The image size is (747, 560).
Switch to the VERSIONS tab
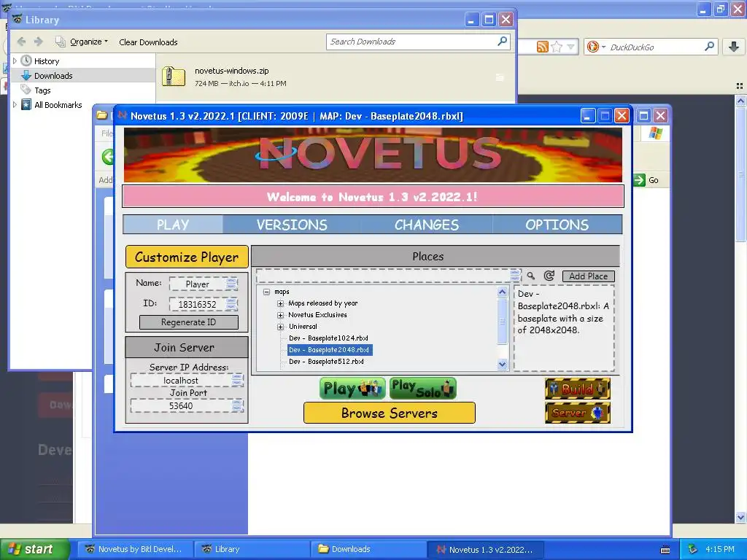point(292,225)
